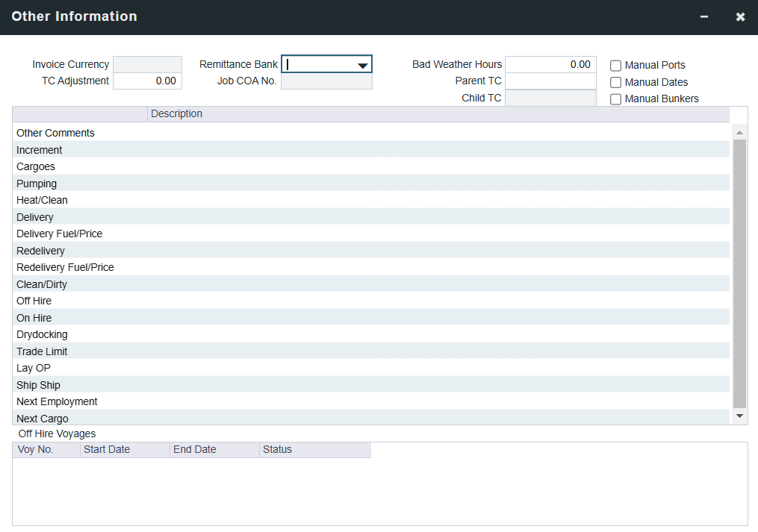Click the Status column header
The image size is (758, 532).
277,450
